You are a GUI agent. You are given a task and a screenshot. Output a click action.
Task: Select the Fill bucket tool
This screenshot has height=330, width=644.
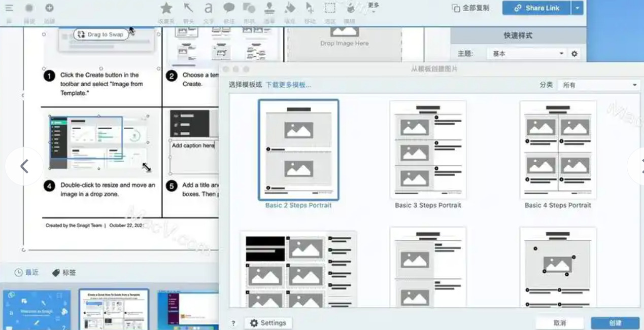click(x=290, y=8)
